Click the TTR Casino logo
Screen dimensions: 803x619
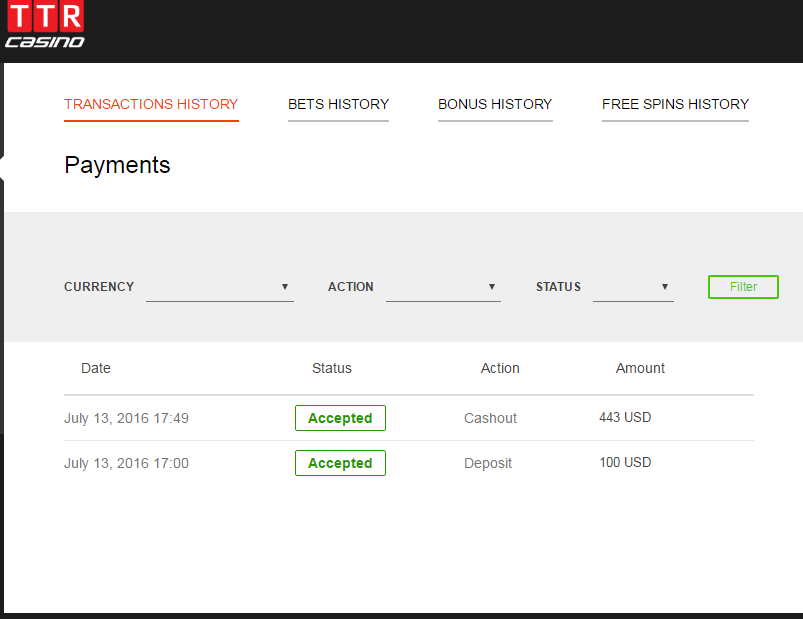[45, 25]
